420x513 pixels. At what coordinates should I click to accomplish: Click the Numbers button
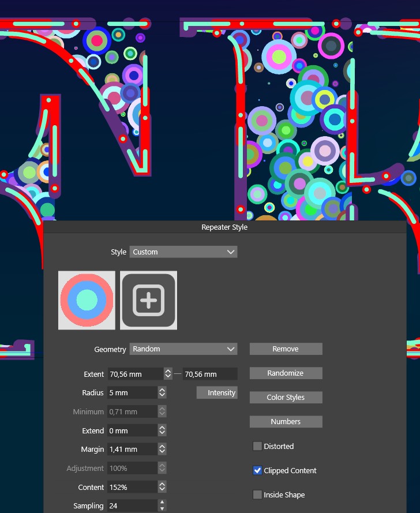click(286, 422)
